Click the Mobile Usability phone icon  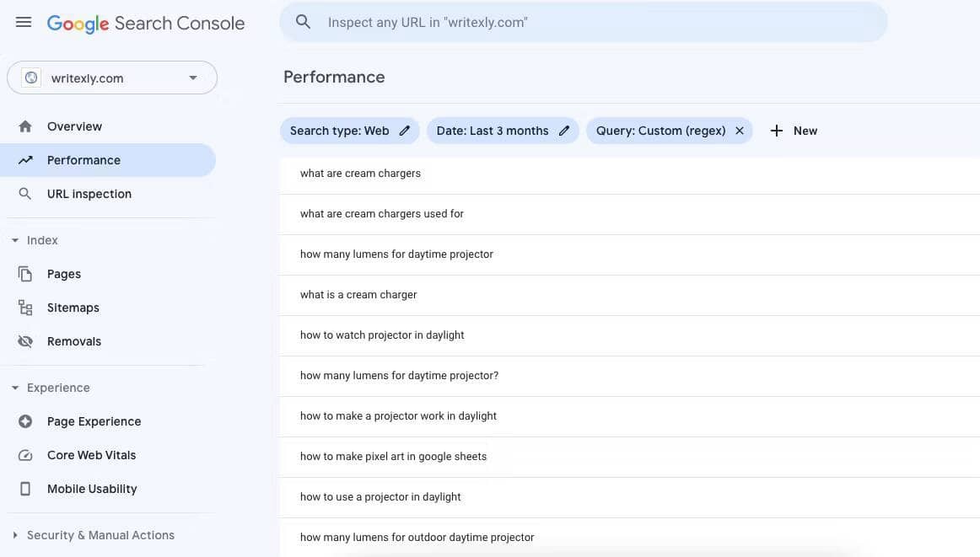pos(25,488)
